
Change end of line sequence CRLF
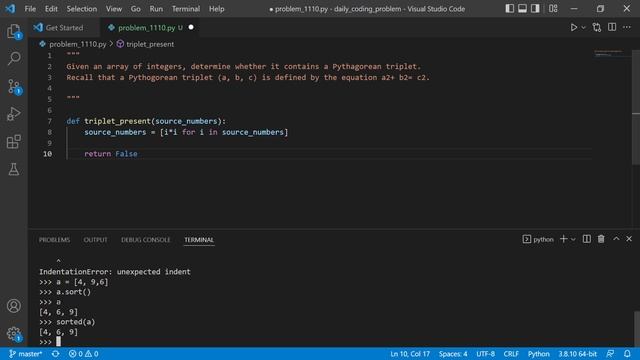(511, 354)
